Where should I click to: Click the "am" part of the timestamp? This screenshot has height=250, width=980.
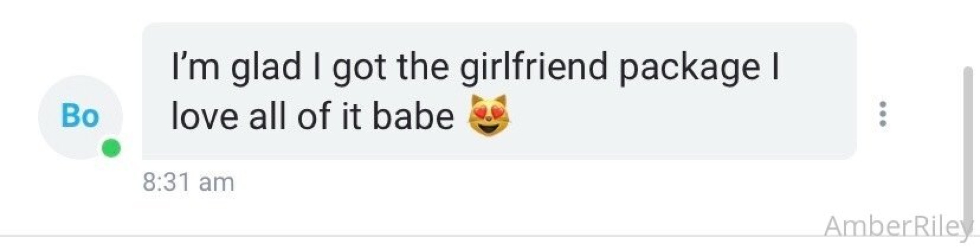[217, 183]
